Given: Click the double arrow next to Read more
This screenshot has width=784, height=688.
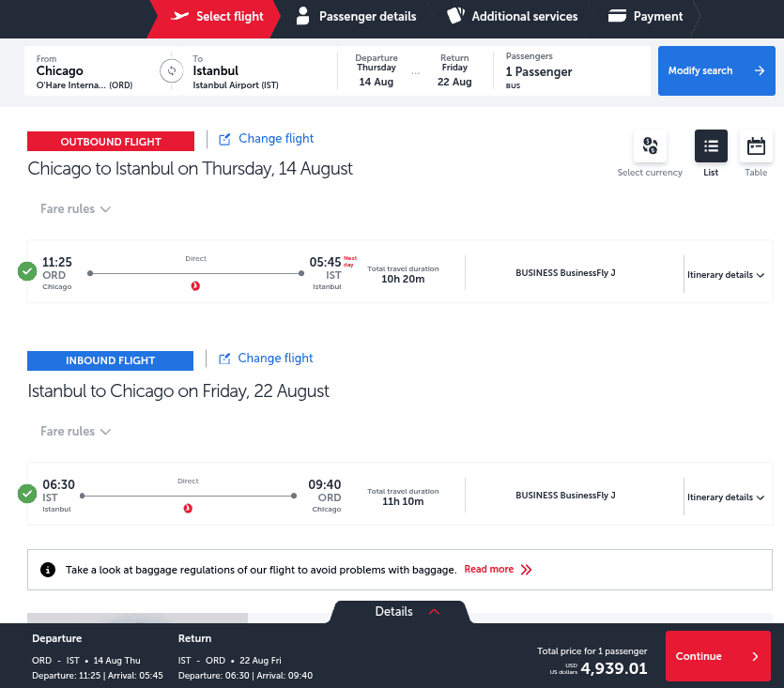Looking at the screenshot, I should [x=526, y=570].
